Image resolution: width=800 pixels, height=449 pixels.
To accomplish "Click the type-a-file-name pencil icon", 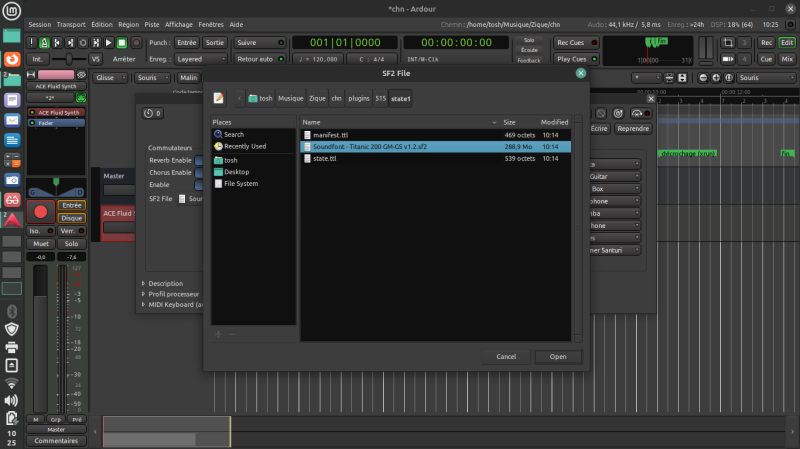I will [x=220, y=98].
